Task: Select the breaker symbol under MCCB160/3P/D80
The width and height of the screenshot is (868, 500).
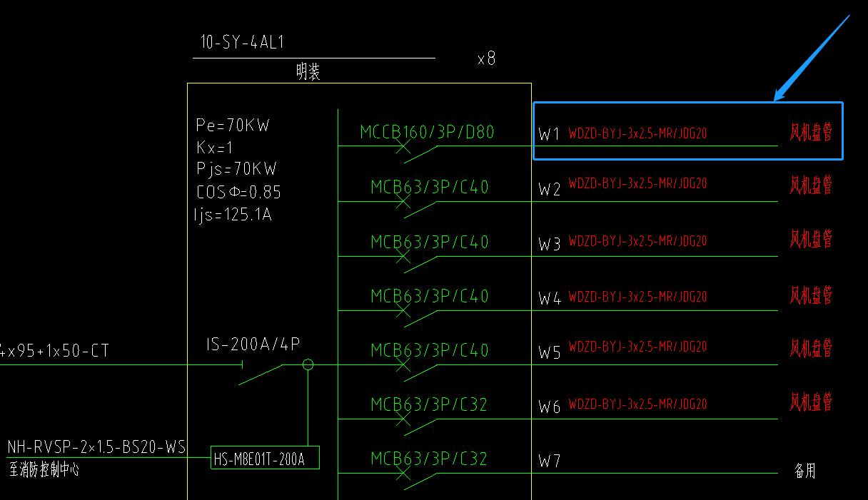Action: 415,150
